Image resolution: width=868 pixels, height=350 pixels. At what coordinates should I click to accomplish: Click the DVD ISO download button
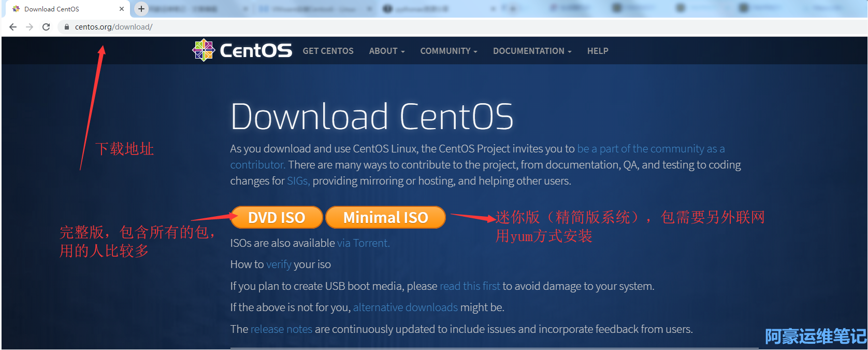click(277, 217)
